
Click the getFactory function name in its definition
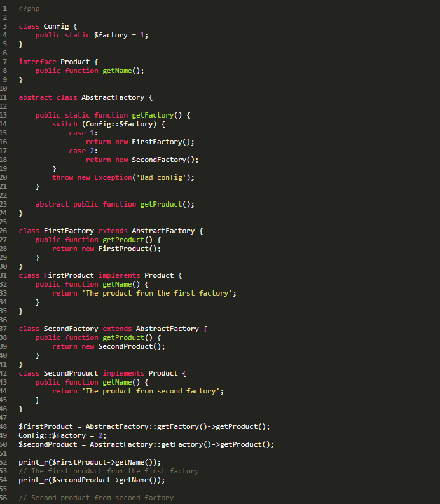pyautogui.click(x=152, y=115)
